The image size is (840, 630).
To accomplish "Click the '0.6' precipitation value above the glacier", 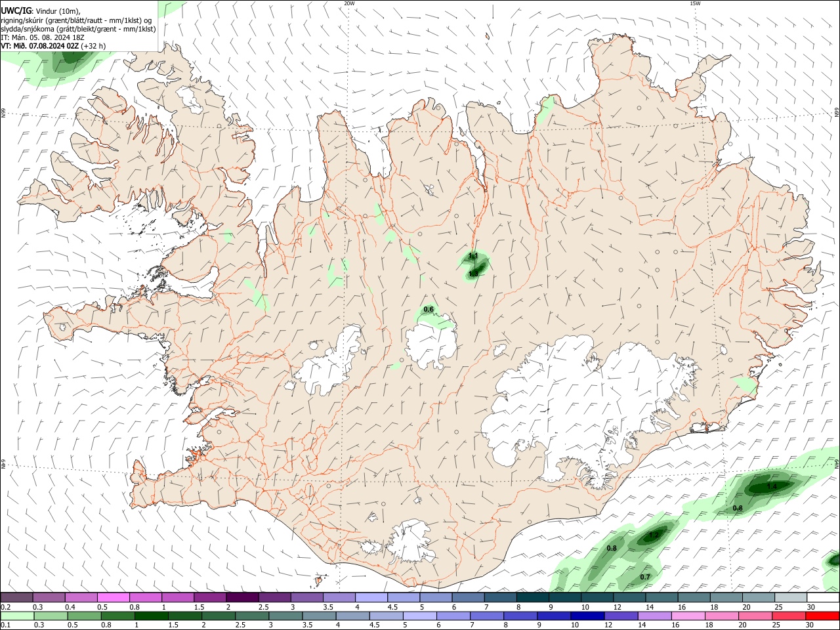I will click(x=429, y=309).
